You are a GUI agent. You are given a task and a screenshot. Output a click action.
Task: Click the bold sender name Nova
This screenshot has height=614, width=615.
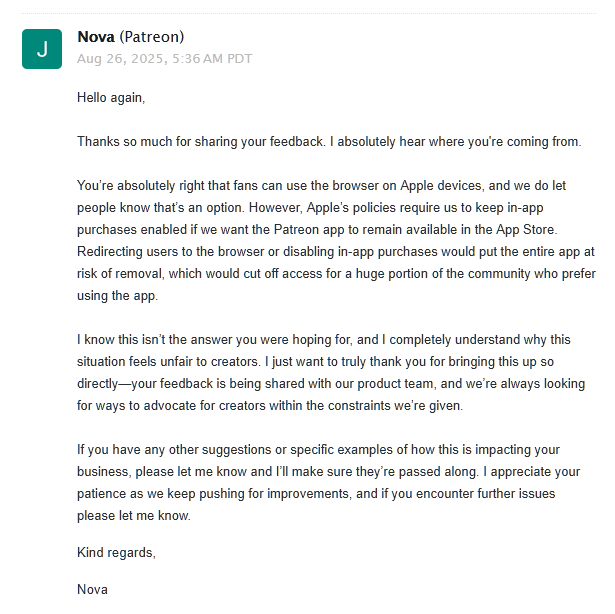click(x=96, y=38)
